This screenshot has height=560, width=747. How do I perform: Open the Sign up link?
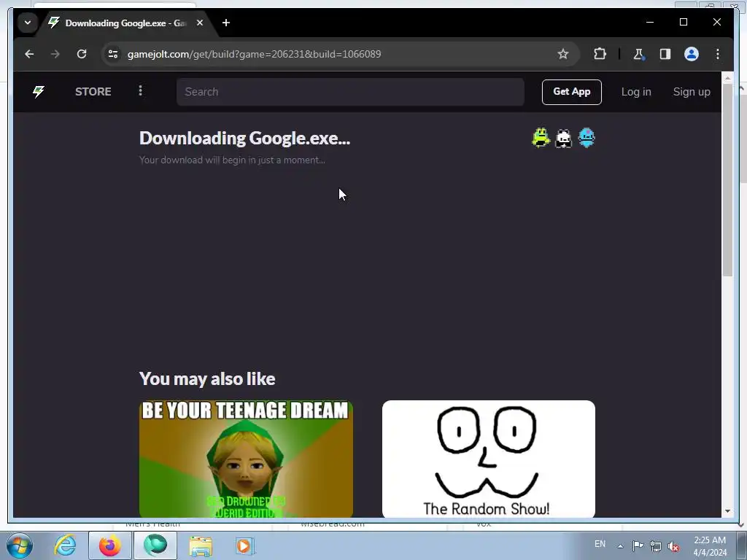[x=692, y=92]
